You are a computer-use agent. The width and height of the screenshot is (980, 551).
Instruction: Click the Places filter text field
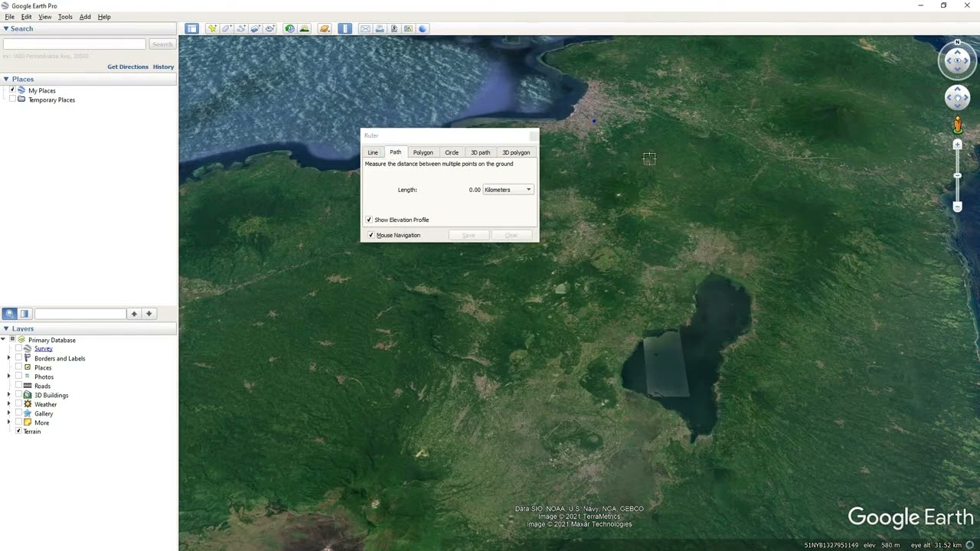tap(80, 314)
